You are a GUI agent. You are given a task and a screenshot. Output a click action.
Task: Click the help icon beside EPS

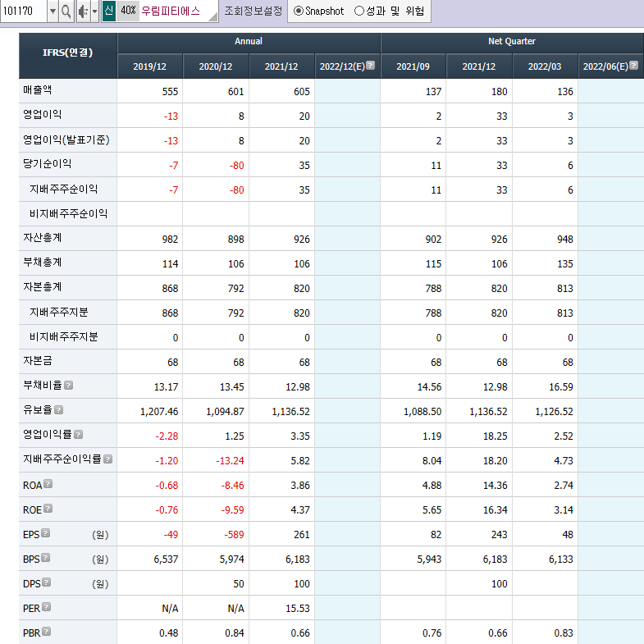tap(46, 533)
